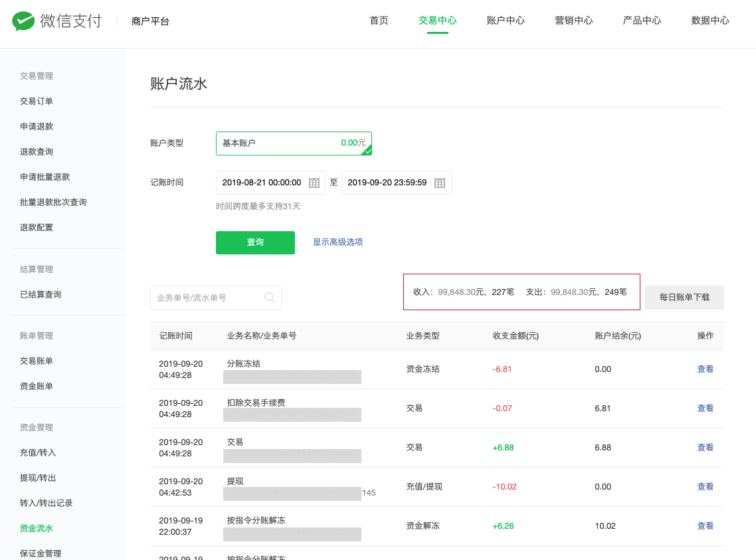Click 查看 for 分账冻结 row

point(705,369)
